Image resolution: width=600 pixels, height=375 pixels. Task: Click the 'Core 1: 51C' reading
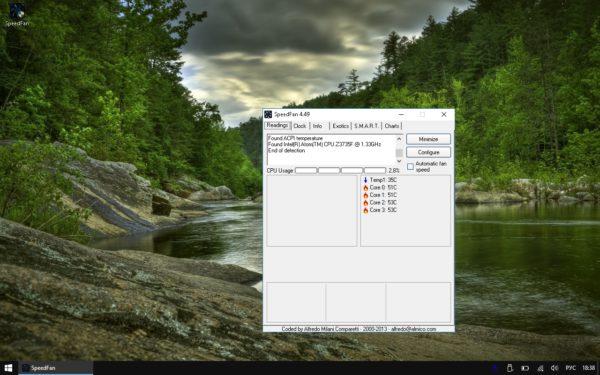pos(383,195)
